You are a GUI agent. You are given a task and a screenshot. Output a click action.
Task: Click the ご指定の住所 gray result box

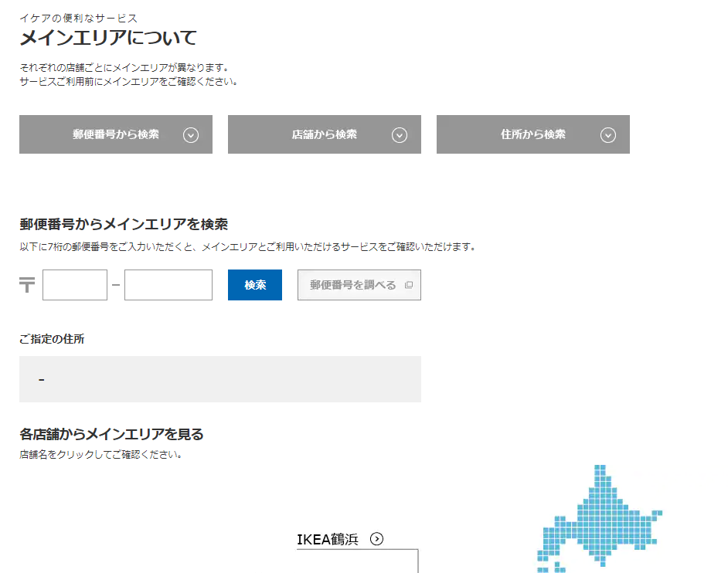[x=220, y=379]
